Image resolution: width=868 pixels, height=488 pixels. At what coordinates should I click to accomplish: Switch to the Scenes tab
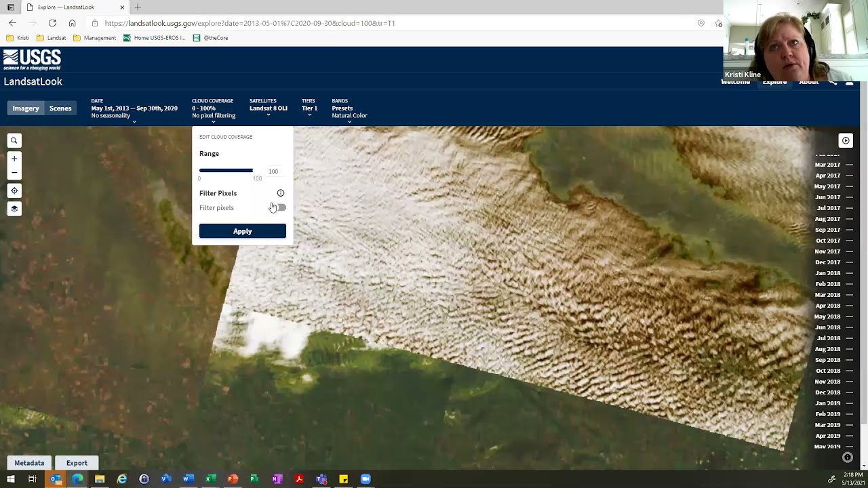60,108
